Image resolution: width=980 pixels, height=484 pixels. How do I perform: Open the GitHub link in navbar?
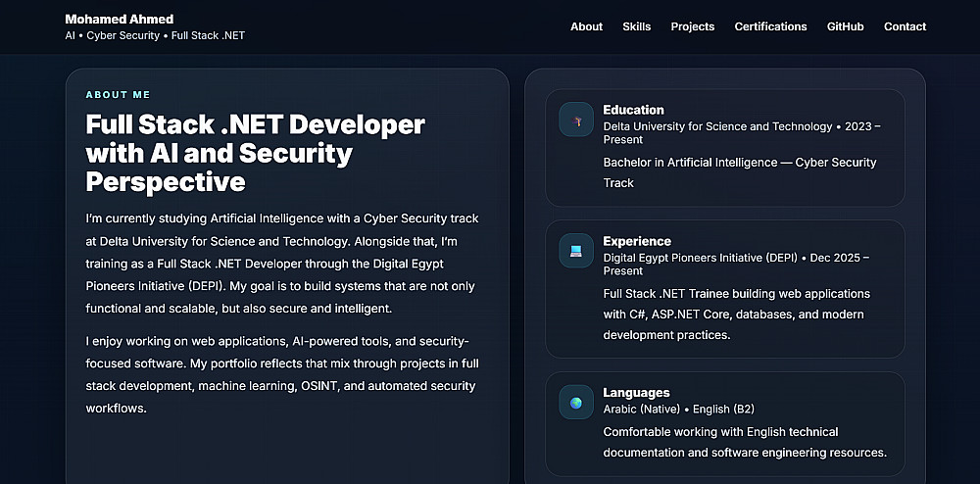point(845,26)
